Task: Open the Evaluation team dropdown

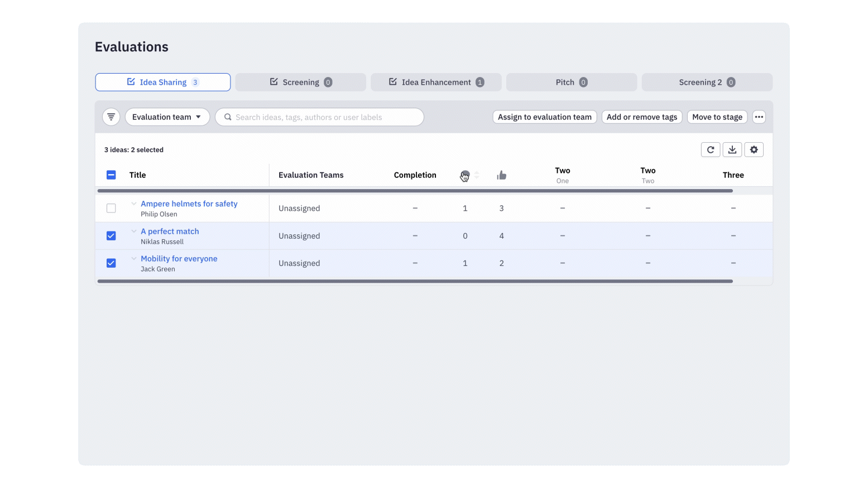Action: coord(167,117)
